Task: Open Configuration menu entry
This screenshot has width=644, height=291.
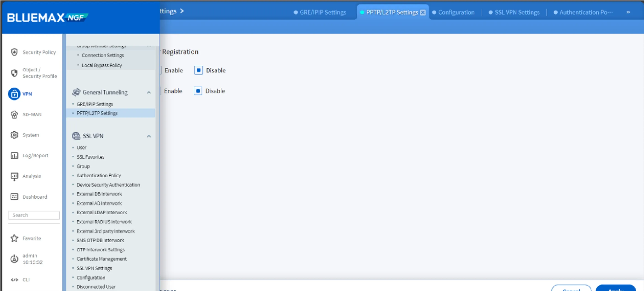Action: (x=91, y=278)
